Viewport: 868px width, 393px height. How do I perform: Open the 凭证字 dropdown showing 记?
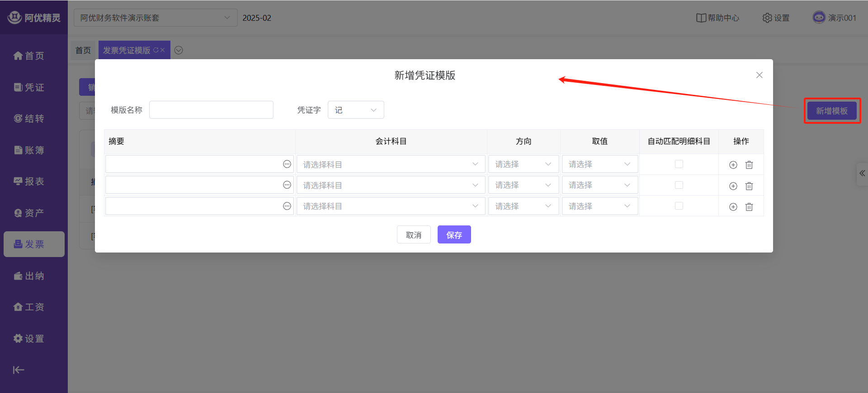(x=355, y=110)
